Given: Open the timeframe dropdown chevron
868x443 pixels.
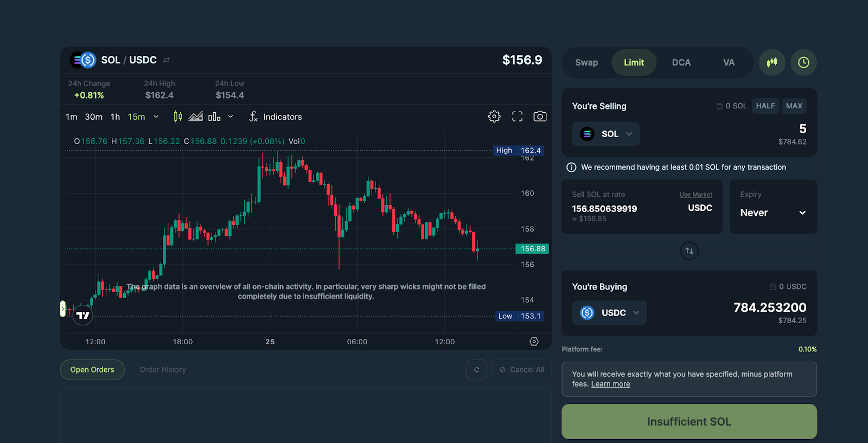Looking at the screenshot, I should (156, 117).
